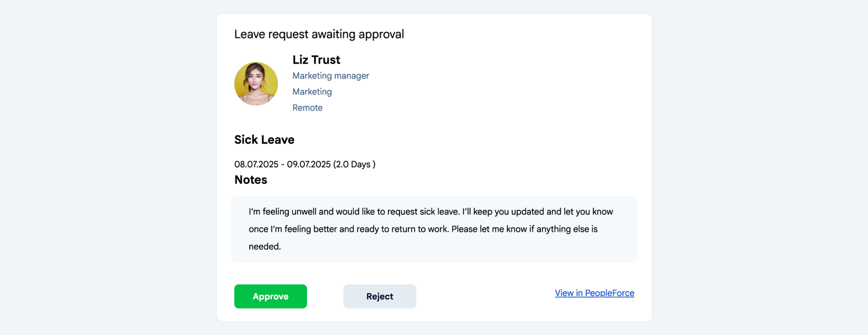Click the (2.0 Days) duration text
Viewport: 868px width, 335px height.
pyautogui.click(x=354, y=164)
